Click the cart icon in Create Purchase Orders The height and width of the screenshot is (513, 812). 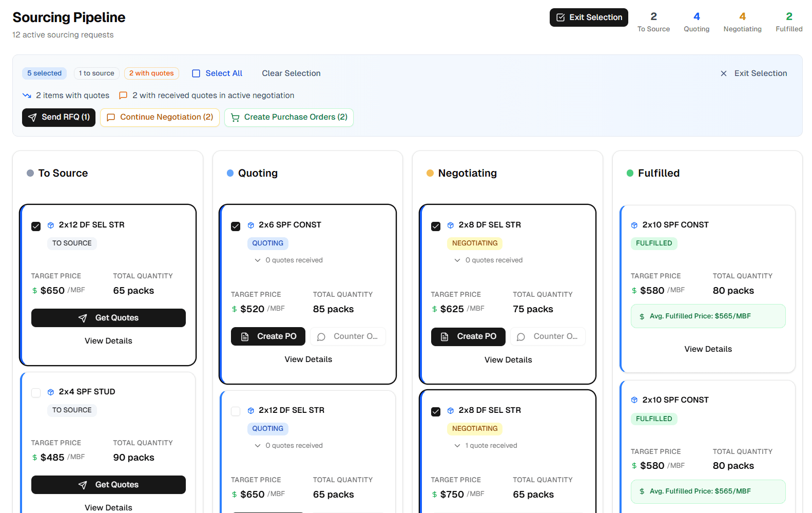click(x=235, y=118)
